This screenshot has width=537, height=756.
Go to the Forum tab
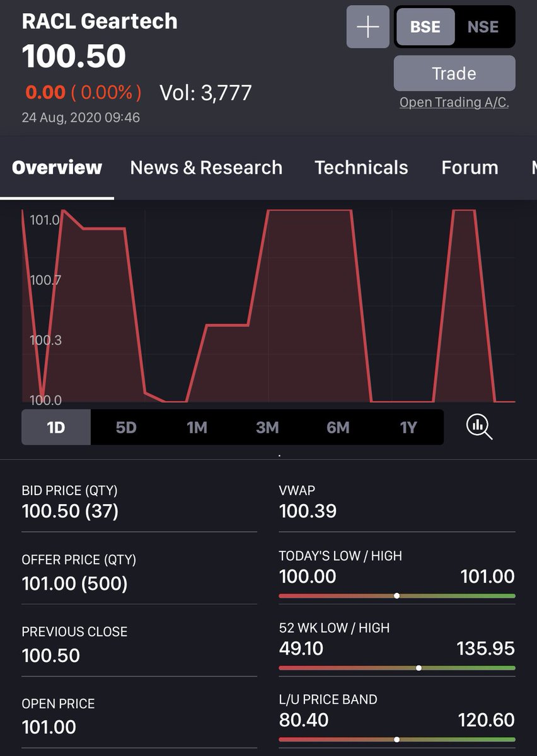(470, 168)
